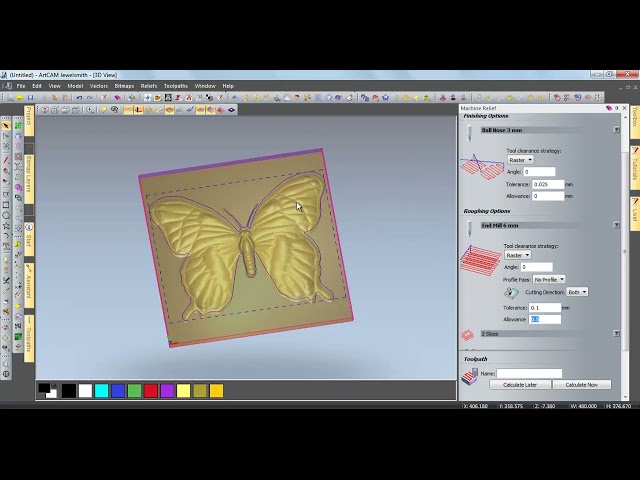Click the Finishing Angle field

click(539, 172)
